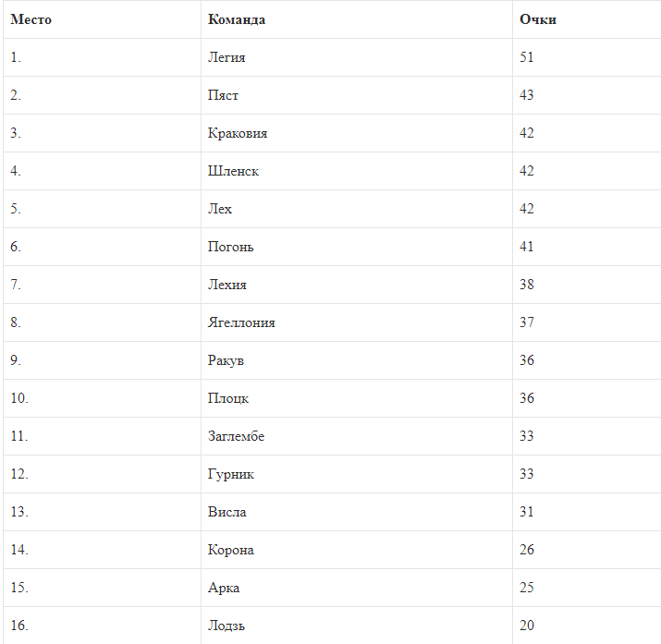Select the Гурник team cell

[x=231, y=474]
